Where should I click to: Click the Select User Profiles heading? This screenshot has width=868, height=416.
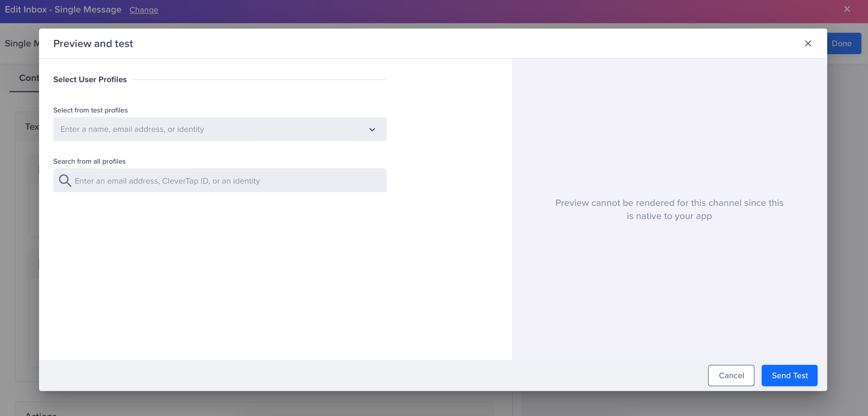[x=90, y=79]
